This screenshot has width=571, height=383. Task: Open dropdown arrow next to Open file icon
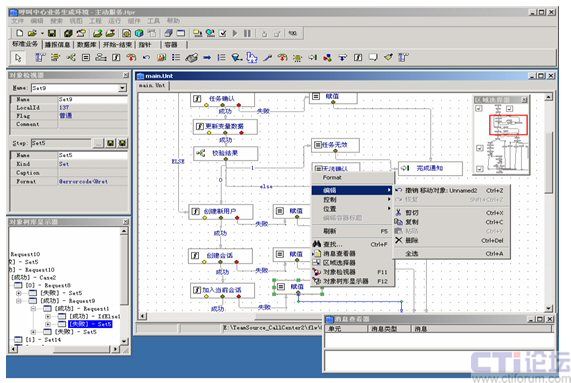[x=42, y=33]
